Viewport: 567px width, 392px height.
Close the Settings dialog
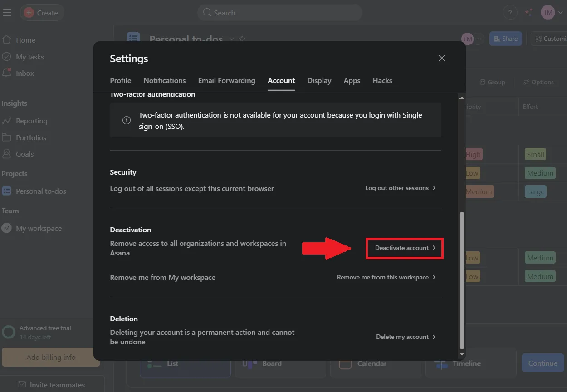(442, 58)
